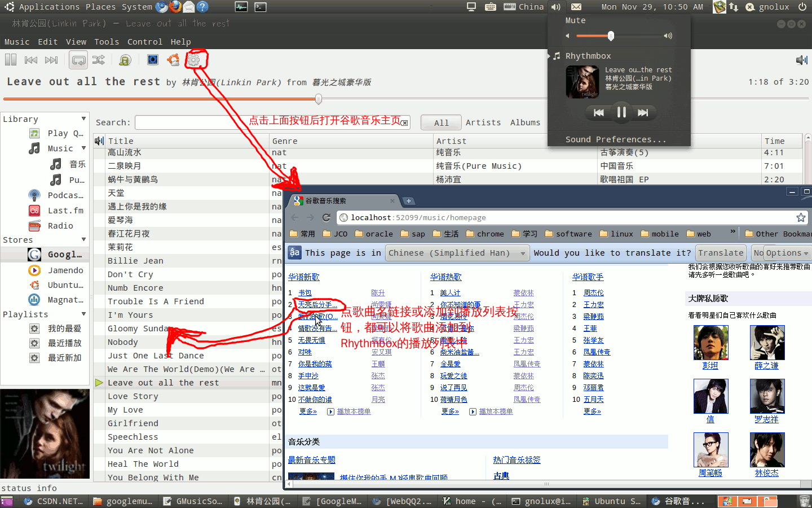This screenshot has width=812, height=508.
Task: Bookmark page with the star icon
Action: (801, 218)
